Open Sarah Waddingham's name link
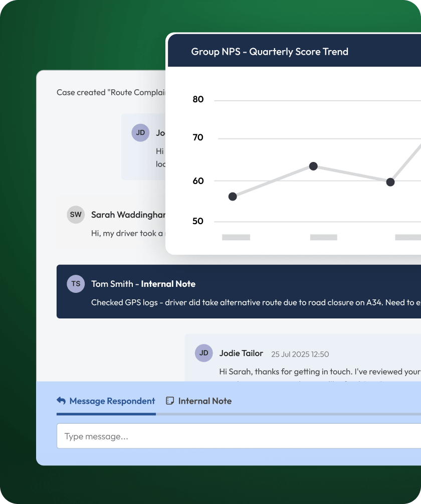This screenshot has width=421, height=504. 128,215
